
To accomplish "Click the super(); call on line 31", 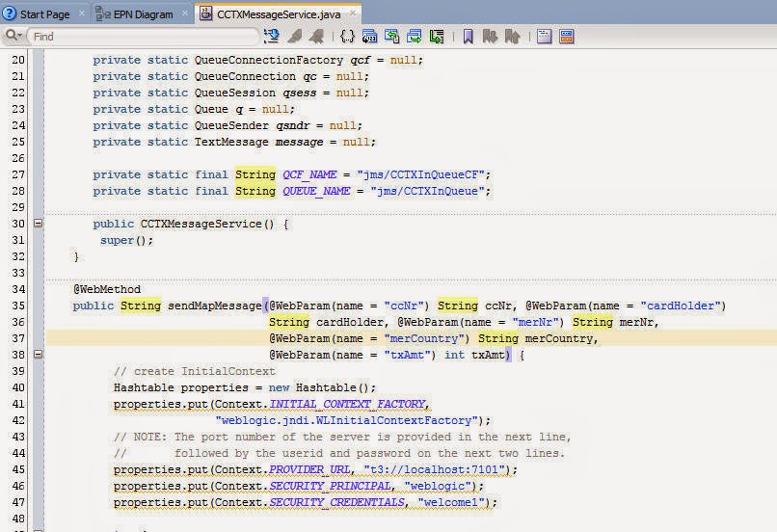I will tap(127, 240).
